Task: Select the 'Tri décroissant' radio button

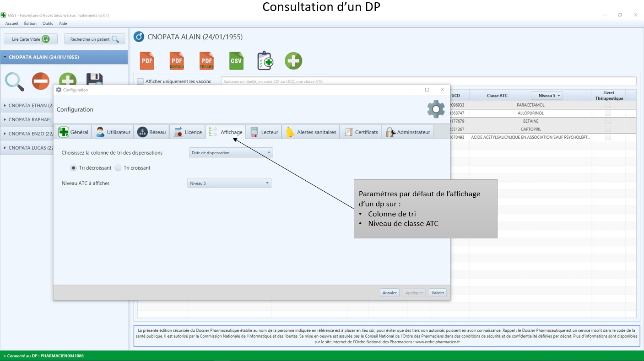Action: [73, 168]
